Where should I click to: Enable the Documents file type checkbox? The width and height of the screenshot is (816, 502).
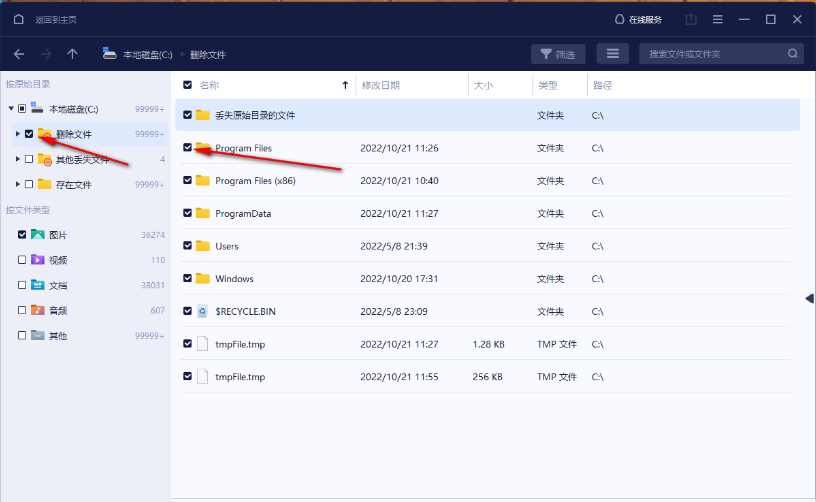(x=22, y=285)
